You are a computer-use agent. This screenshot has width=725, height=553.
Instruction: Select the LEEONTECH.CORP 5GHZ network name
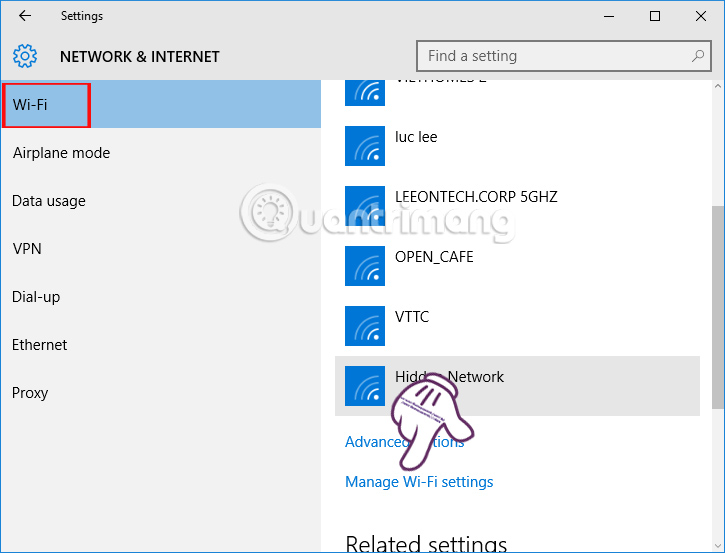476,197
